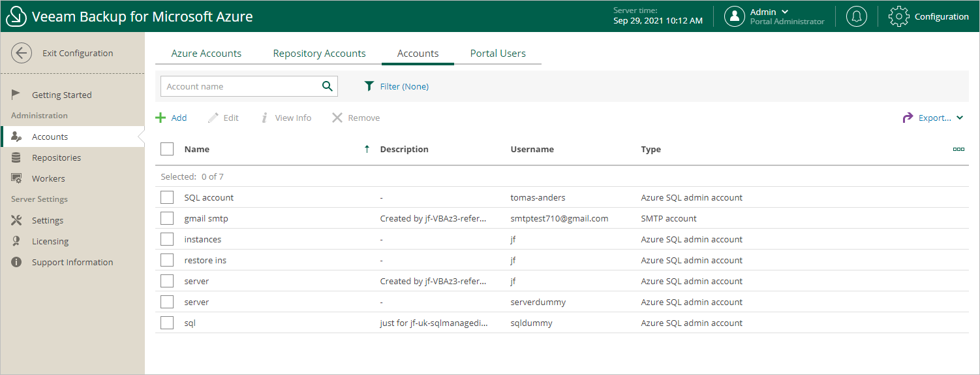The image size is (980, 375).
Task: Click the purple Export arrow icon
Action: click(908, 118)
